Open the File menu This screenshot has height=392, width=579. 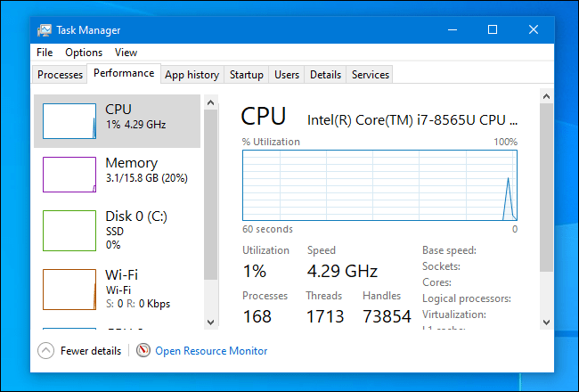[x=45, y=53]
